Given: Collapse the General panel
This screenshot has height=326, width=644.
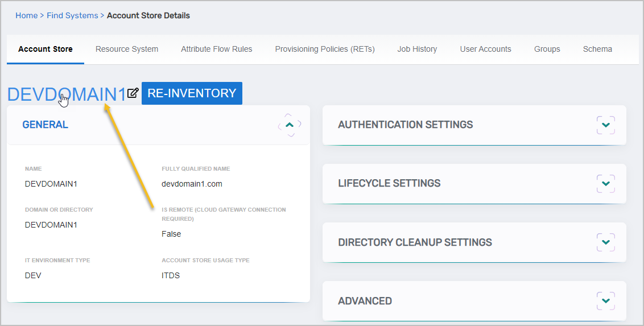Looking at the screenshot, I should click(x=290, y=125).
